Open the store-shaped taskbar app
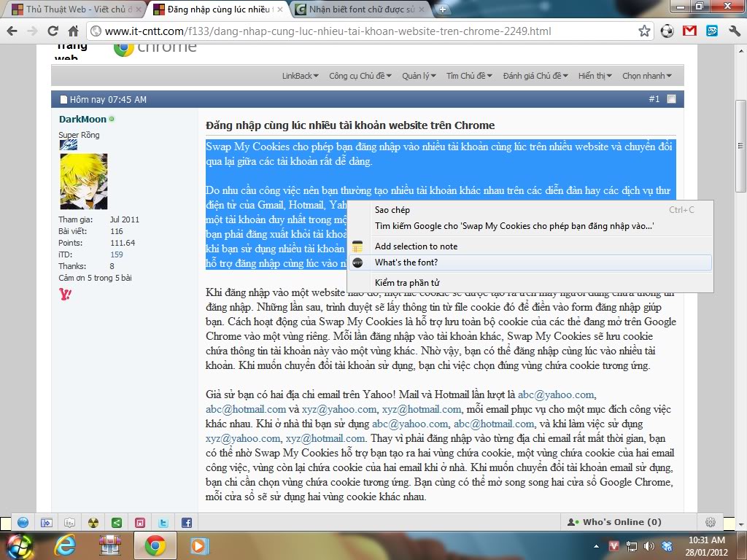The height and width of the screenshot is (560, 747). [109, 545]
